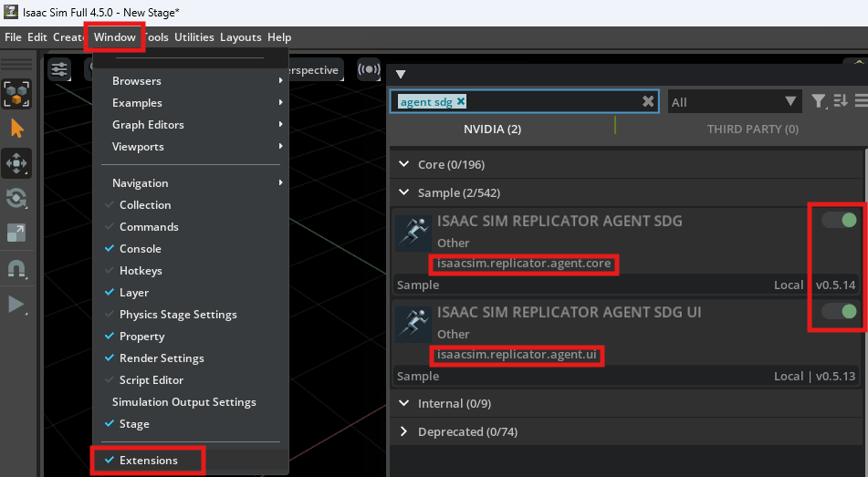Image resolution: width=868 pixels, height=477 pixels.
Task: Disable the Replicator Agent SDG extension toggle
Action: click(839, 220)
